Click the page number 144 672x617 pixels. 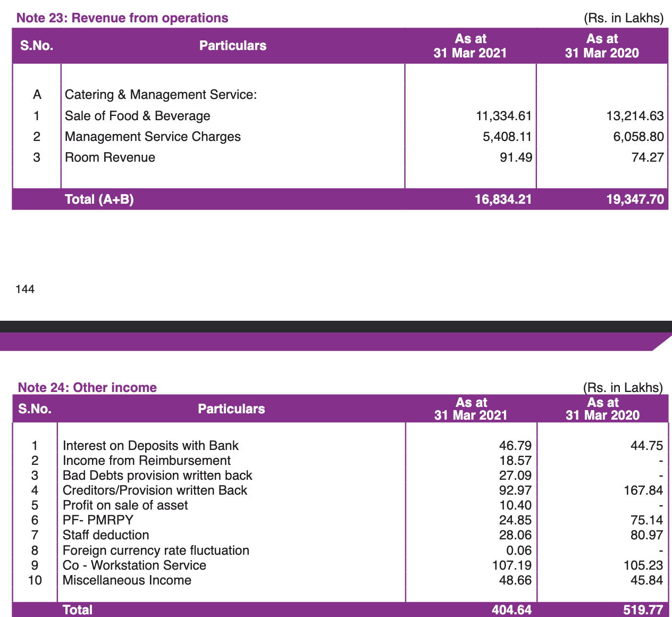(25, 289)
